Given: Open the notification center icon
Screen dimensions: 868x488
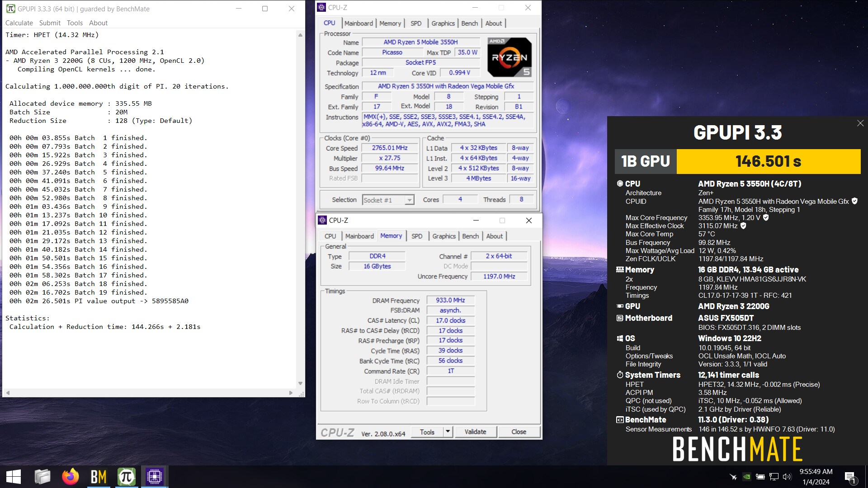Looking at the screenshot, I should tap(850, 477).
